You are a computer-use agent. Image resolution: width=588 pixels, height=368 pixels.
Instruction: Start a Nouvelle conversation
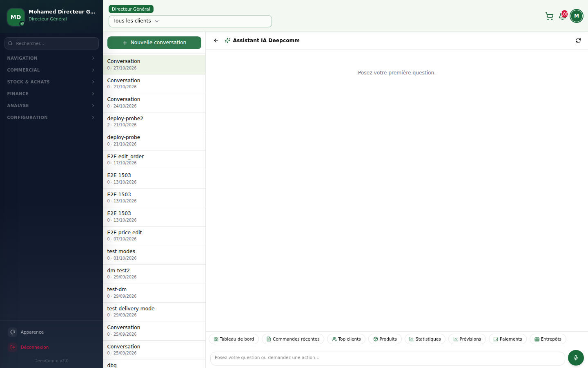point(154,43)
